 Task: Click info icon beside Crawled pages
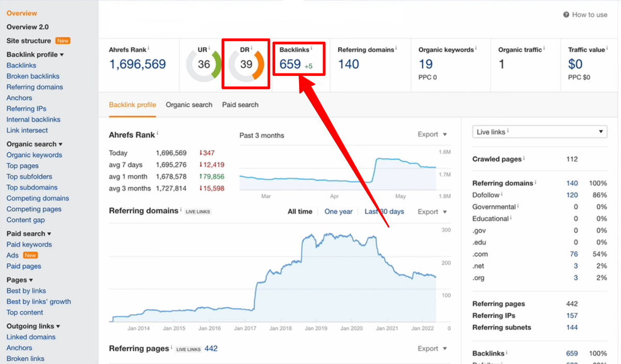[524, 158]
